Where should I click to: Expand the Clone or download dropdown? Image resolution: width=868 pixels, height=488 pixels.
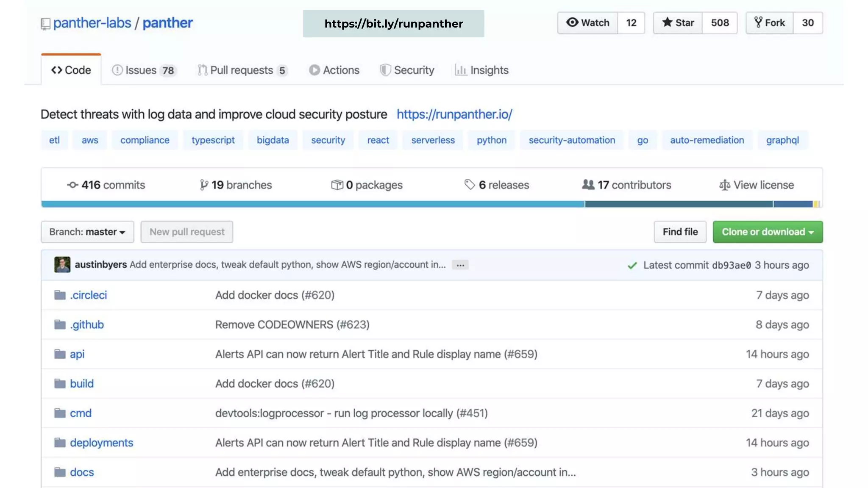click(x=767, y=232)
